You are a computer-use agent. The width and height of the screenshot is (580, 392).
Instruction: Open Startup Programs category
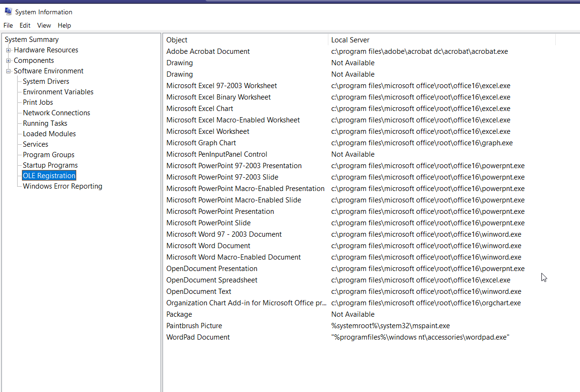(50, 165)
